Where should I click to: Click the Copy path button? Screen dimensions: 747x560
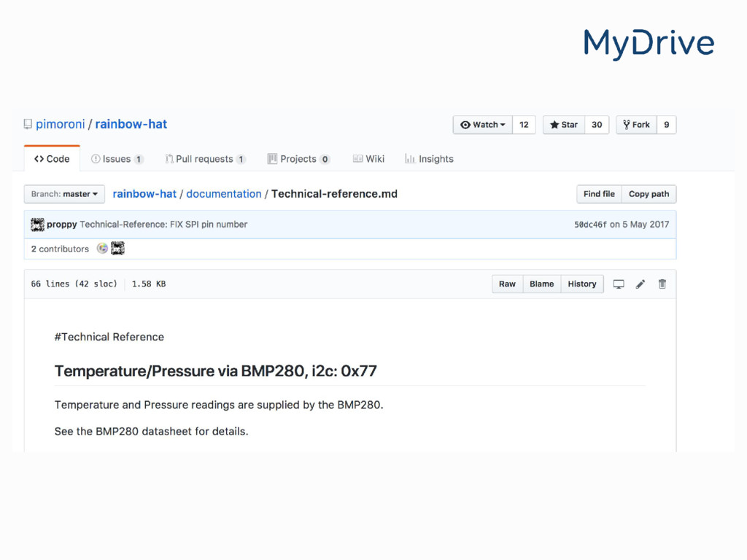[x=649, y=194]
